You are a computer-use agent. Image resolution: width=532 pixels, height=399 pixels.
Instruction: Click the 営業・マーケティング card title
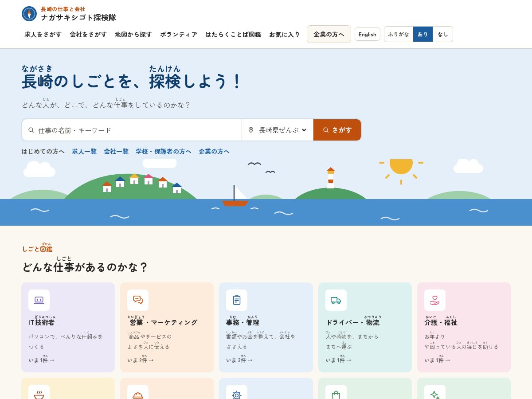162,322
